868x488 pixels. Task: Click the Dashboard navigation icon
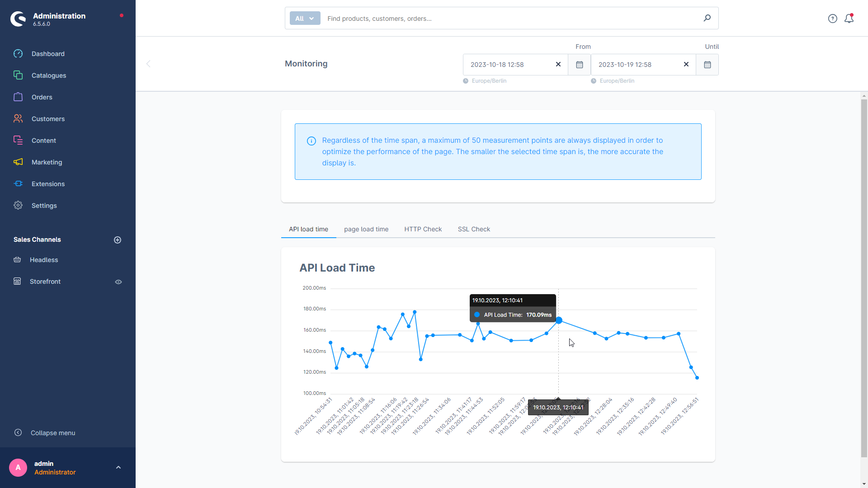pyautogui.click(x=18, y=54)
